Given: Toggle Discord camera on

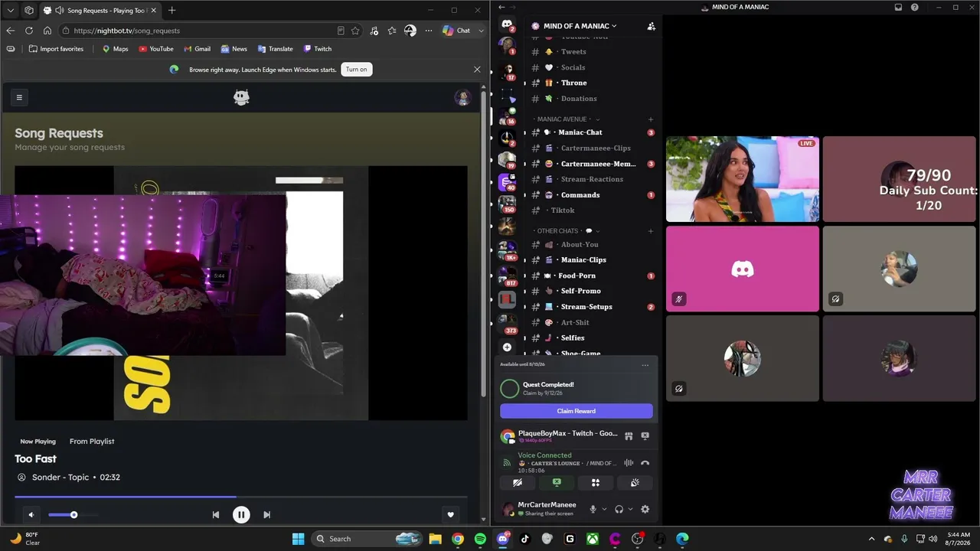Looking at the screenshot, I should point(518,483).
